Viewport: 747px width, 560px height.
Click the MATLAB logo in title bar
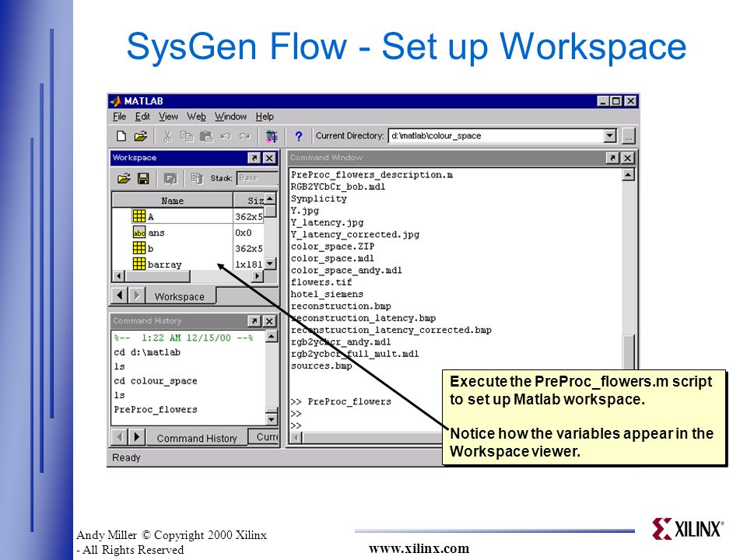(116, 101)
